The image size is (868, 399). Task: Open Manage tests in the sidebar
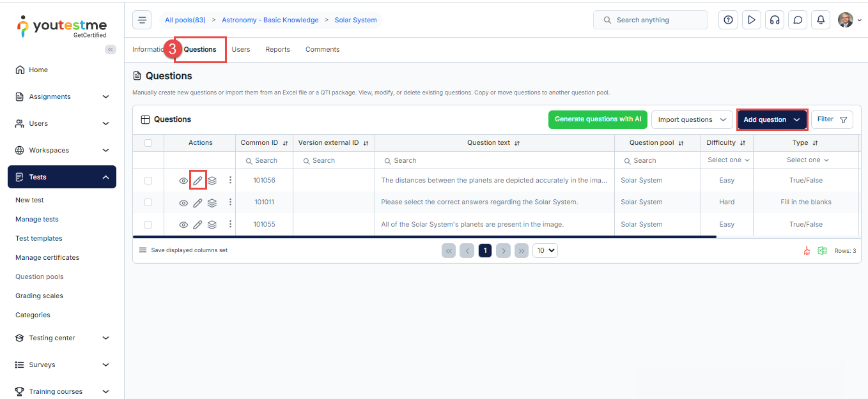click(37, 219)
